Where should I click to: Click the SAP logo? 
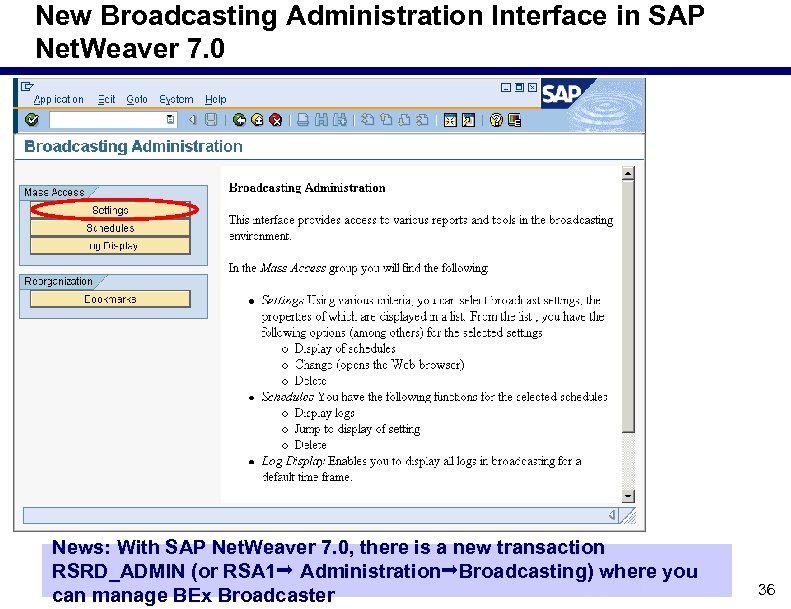point(561,93)
